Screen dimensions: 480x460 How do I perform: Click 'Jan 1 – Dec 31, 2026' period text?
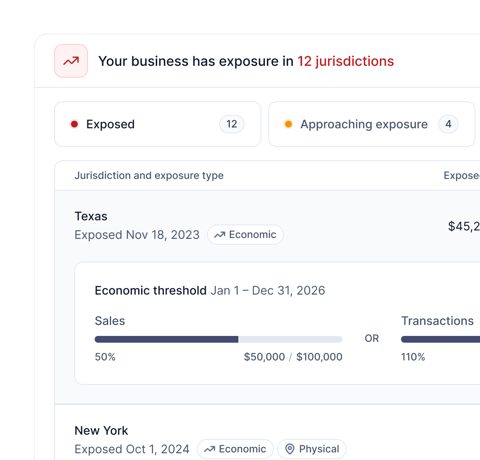[268, 290]
